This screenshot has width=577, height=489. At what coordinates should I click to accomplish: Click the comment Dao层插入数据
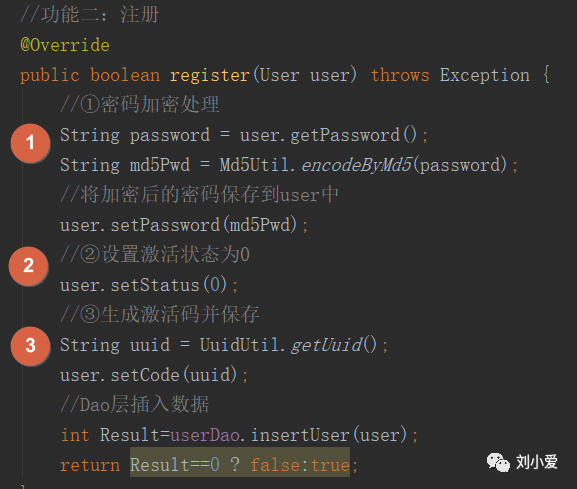point(135,405)
